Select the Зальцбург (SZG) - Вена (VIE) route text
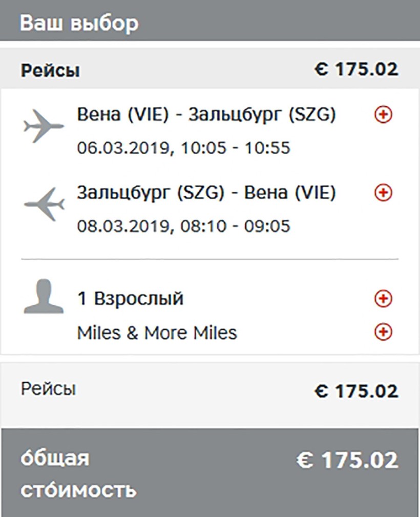This screenshot has height=517, width=420. click(x=206, y=193)
